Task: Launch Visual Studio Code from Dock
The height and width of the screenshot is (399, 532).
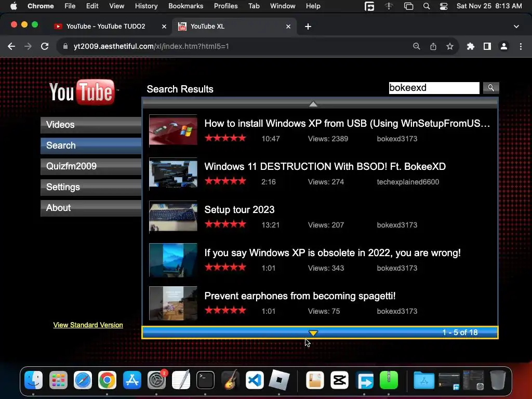Action: coord(255,380)
